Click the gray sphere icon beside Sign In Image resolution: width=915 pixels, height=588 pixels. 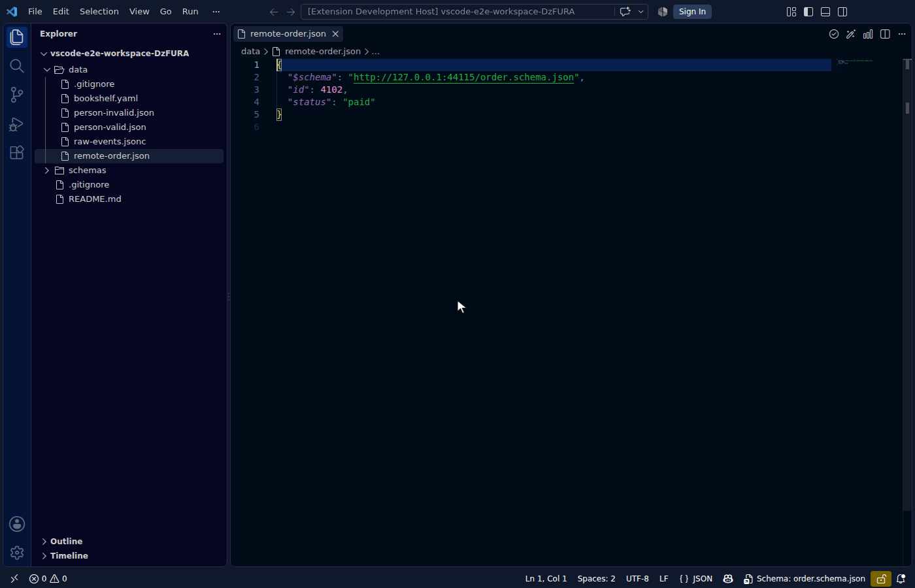tap(663, 12)
